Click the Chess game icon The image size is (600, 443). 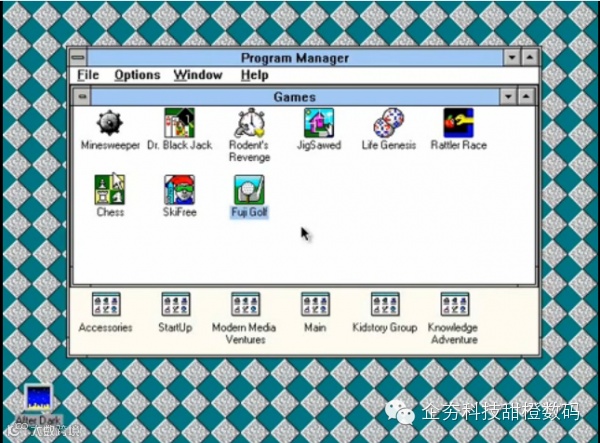(x=110, y=189)
